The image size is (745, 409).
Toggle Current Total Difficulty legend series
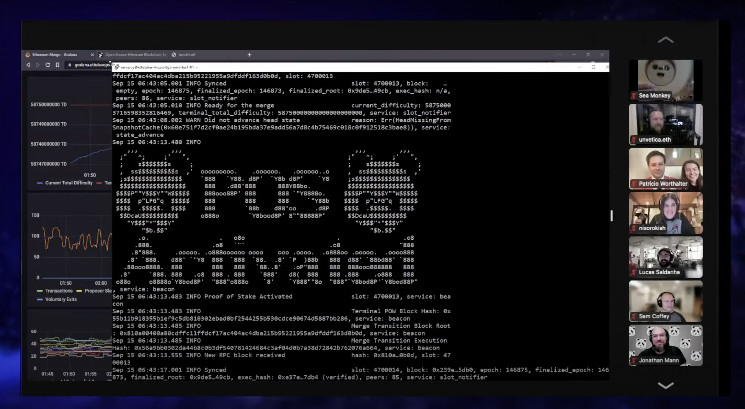pyautogui.click(x=65, y=183)
